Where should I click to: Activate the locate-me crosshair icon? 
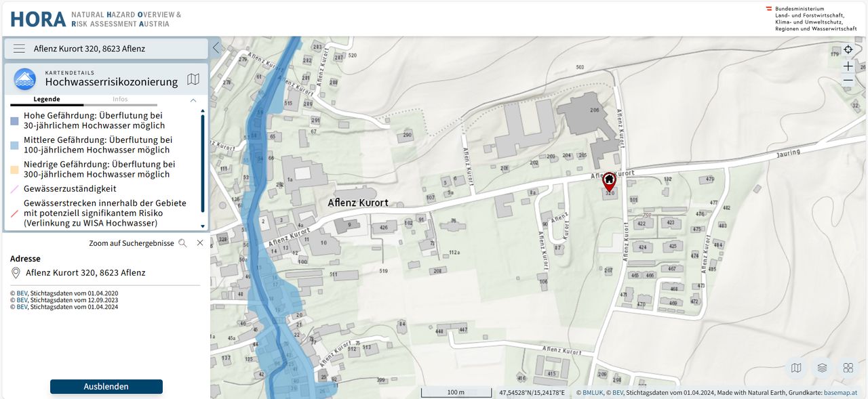click(x=848, y=50)
